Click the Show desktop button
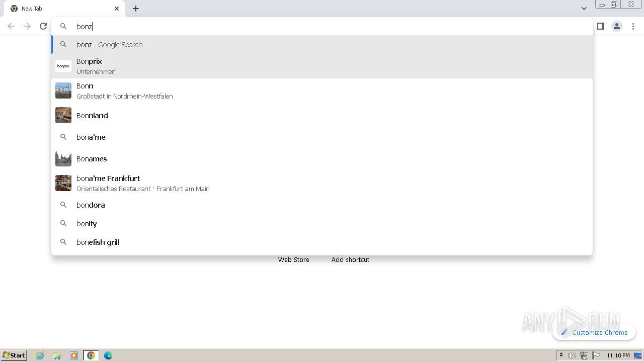Viewport: 644px width, 362px height. click(x=638, y=355)
